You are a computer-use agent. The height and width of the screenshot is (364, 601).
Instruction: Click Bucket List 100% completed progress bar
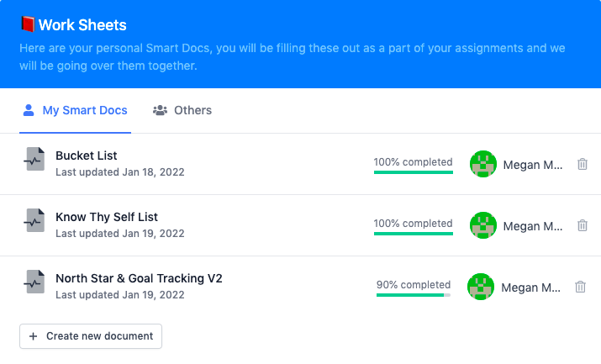(x=413, y=171)
